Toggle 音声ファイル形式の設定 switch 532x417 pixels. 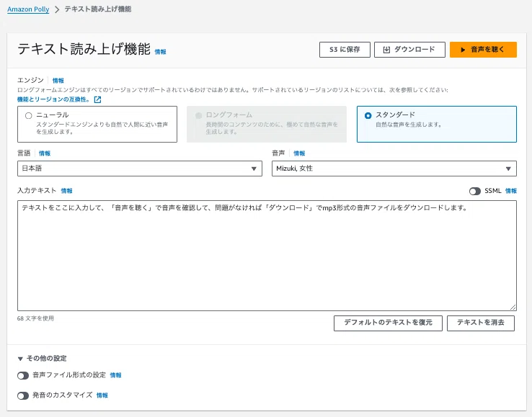tap(23, 376)
